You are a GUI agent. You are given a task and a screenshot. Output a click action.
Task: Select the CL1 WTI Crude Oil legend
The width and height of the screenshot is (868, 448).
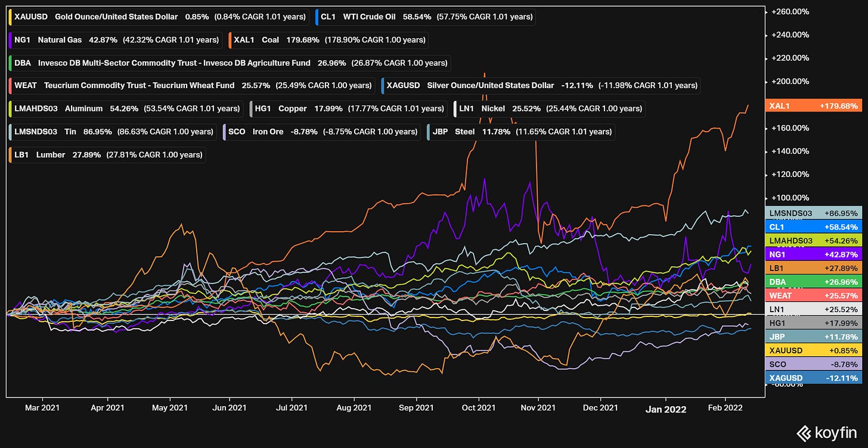tap(425, 17)
